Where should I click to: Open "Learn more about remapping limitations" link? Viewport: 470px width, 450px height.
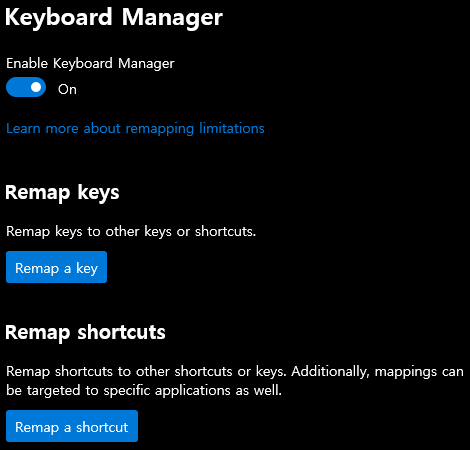point(135,129)
